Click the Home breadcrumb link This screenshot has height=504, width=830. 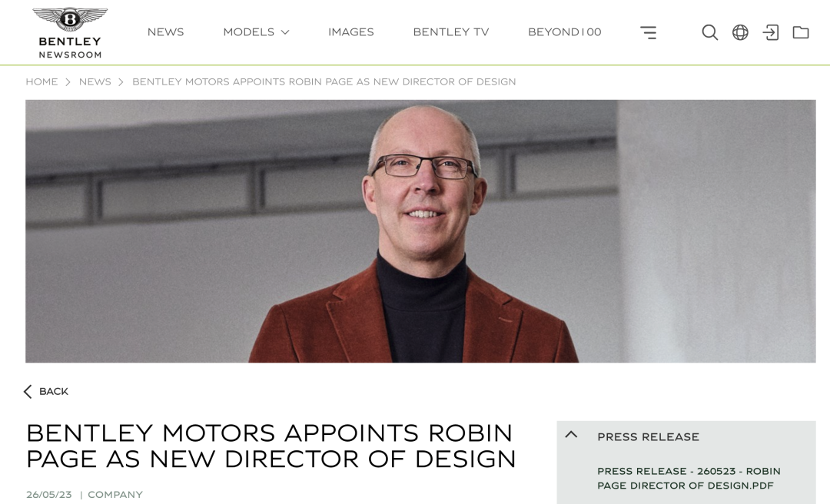(41, 81)
